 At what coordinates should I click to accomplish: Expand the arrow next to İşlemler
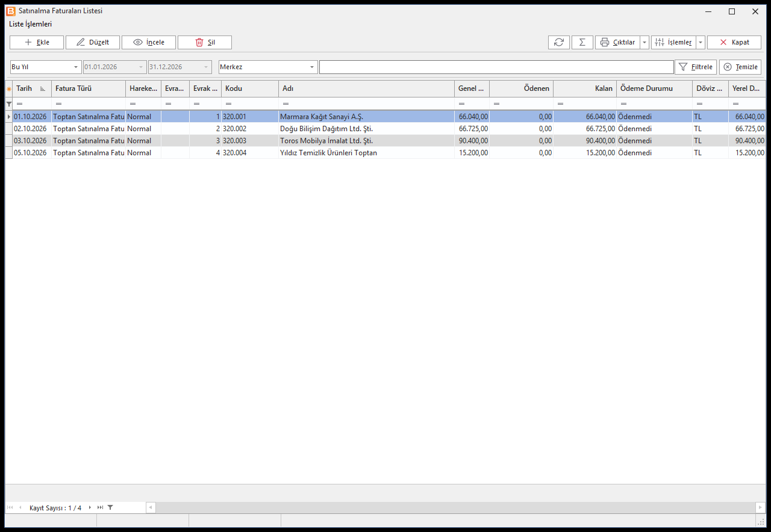[x=701, y=42]
